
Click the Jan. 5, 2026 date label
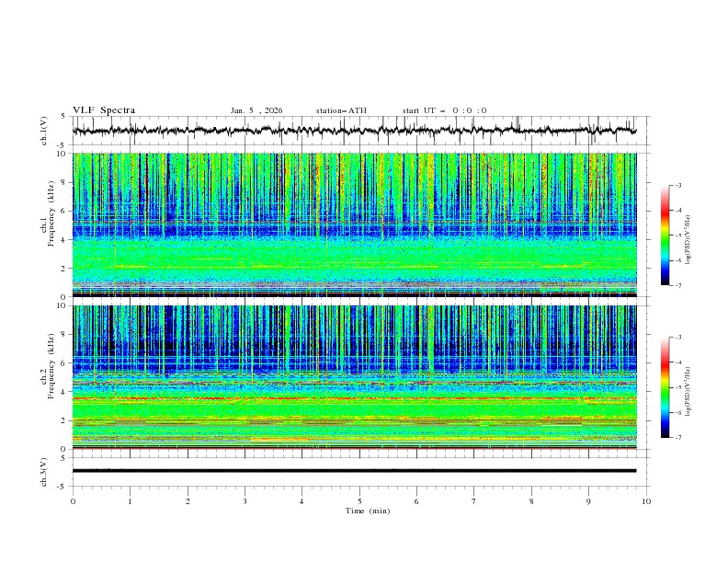point(256,110)
